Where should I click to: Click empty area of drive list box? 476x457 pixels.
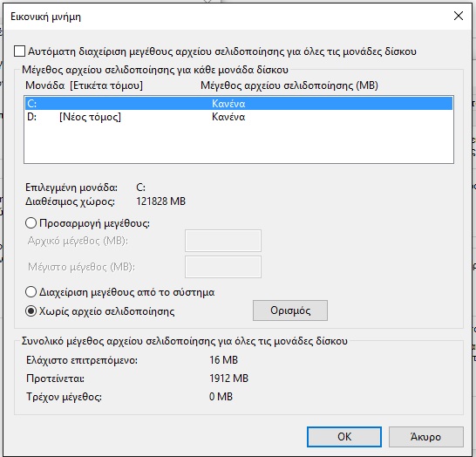coord(239,143)
